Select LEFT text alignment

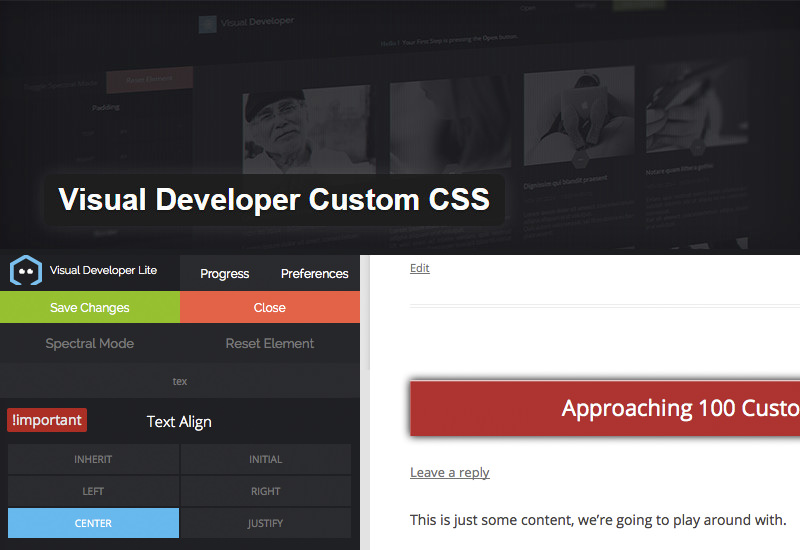pyautogui.click(x=93, y=491)
